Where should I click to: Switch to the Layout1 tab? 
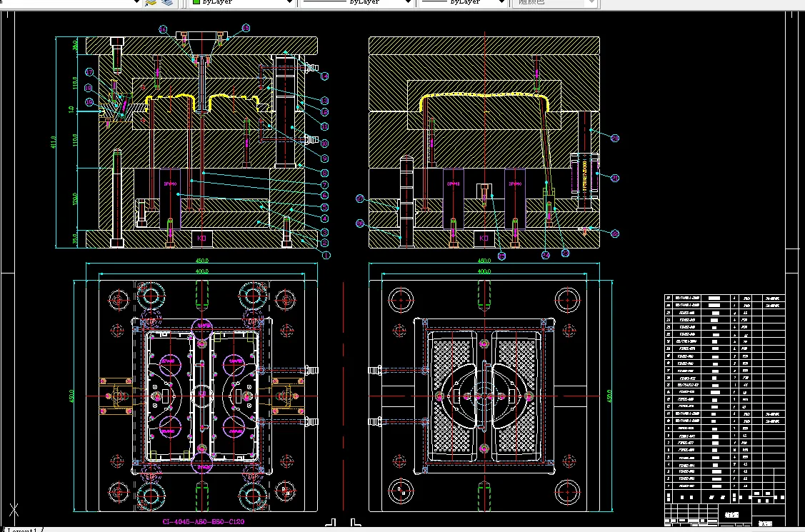point(21,529)
